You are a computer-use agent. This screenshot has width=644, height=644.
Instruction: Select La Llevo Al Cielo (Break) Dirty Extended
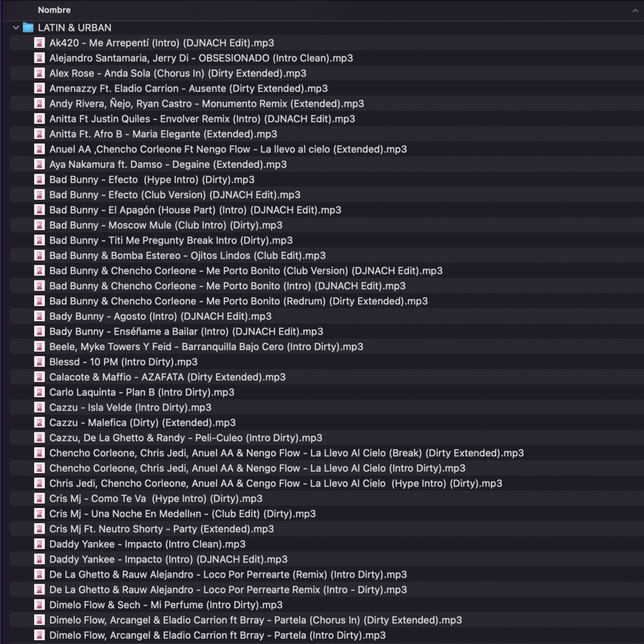(286, 453)
